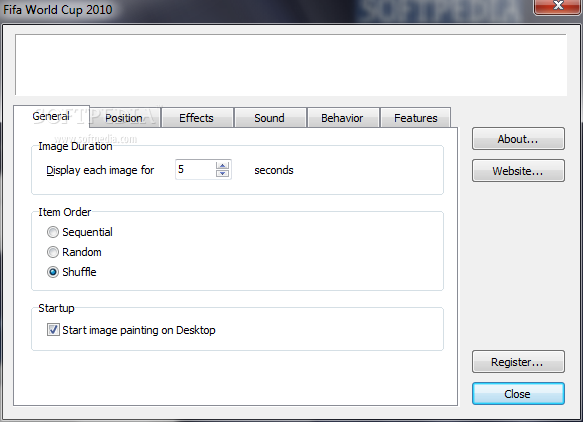Open the Effects tab
This screenshot has width=583, height=422.
coord(197,118)
